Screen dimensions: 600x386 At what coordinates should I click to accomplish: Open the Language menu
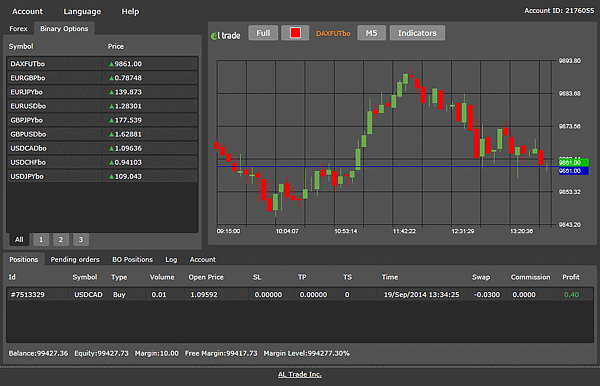[x=82, y=11]
